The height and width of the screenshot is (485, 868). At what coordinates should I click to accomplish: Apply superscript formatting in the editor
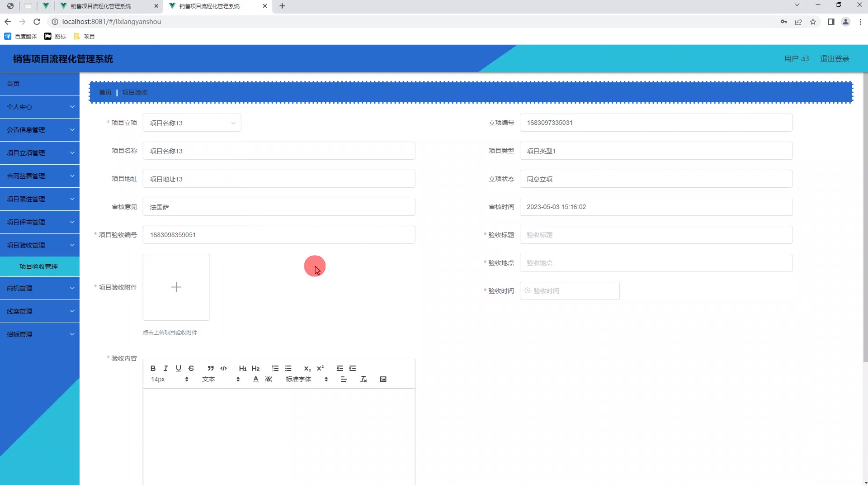[x=320, y=368]
